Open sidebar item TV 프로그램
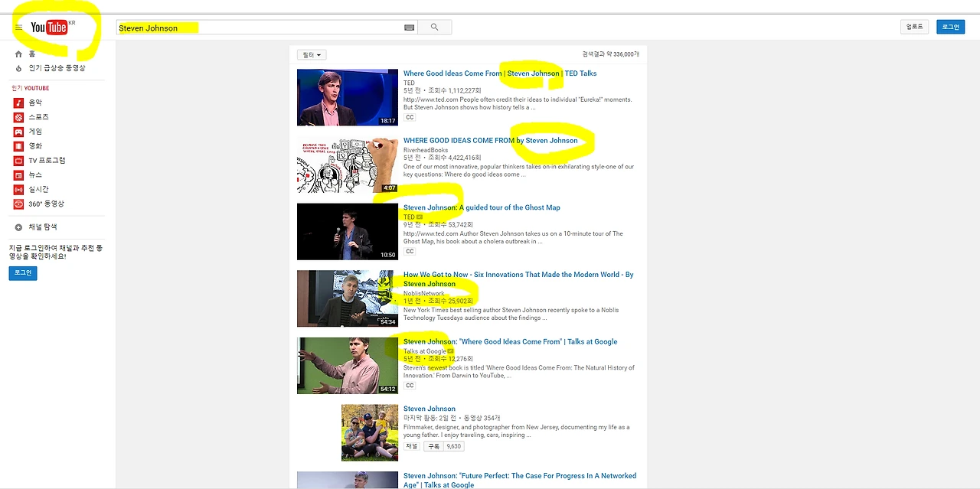Image resolution: width=980 pixels, height=489 pixels. 47,161
